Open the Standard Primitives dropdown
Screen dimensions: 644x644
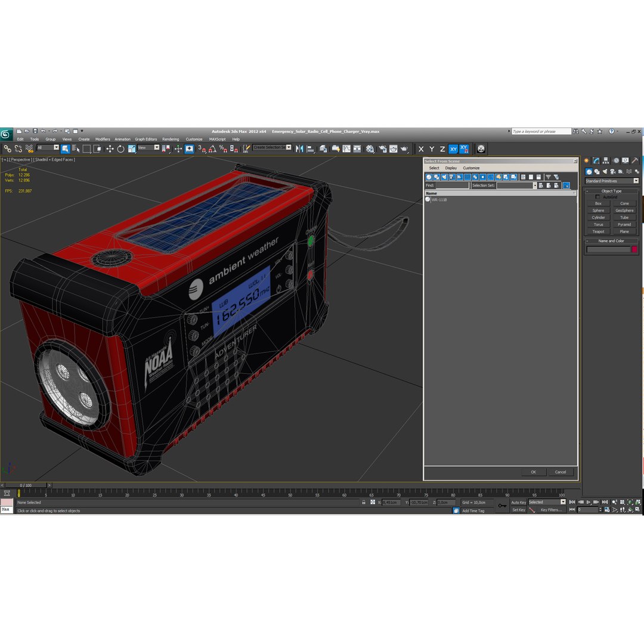[x=612, y=181]
